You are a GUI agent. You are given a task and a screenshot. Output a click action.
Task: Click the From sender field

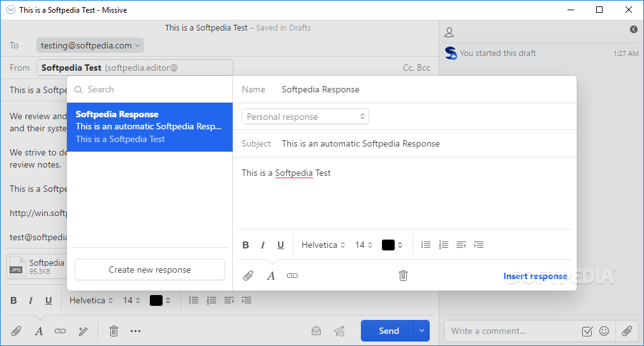[x=135, y=68]
